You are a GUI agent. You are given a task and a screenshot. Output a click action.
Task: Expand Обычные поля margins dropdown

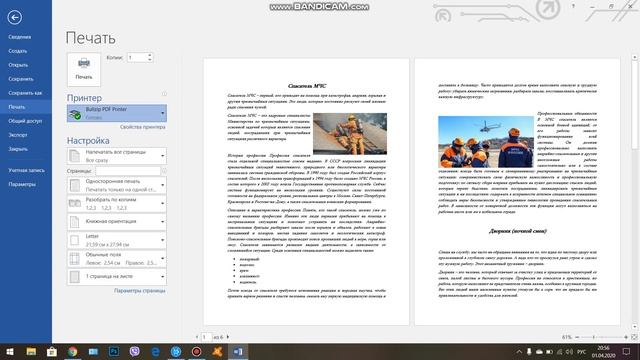coord(117,258)
